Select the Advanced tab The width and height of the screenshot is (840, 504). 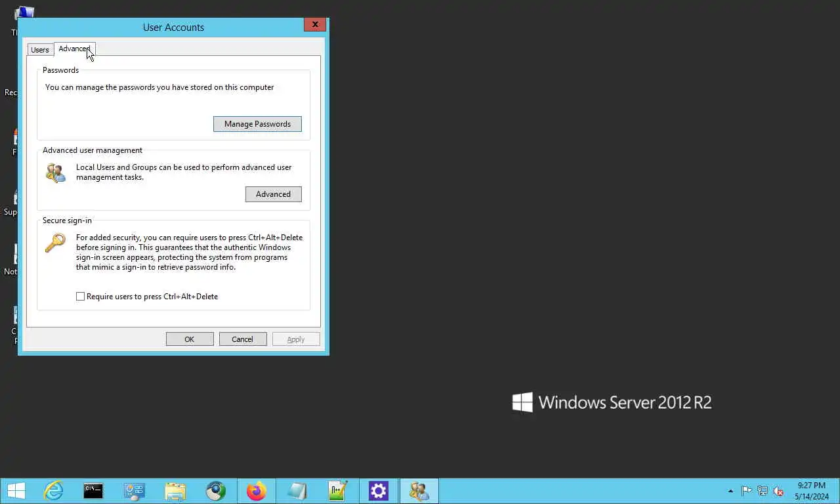[x=74, y=49]
